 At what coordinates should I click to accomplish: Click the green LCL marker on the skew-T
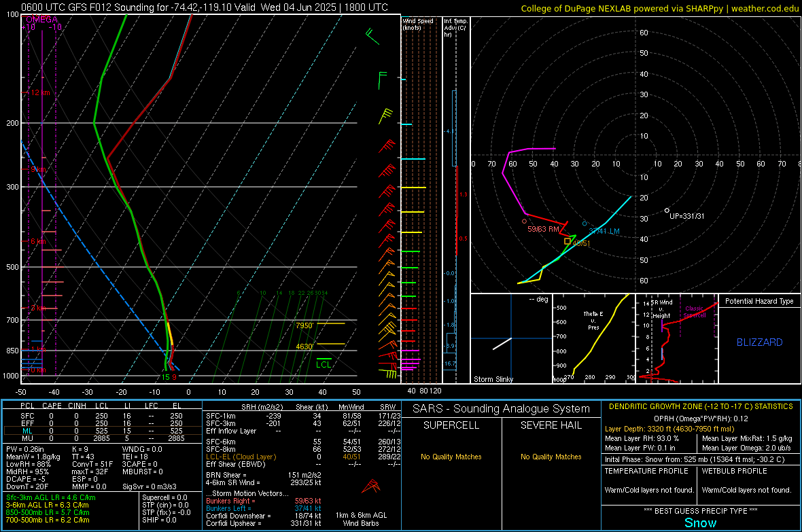(324, 363)
